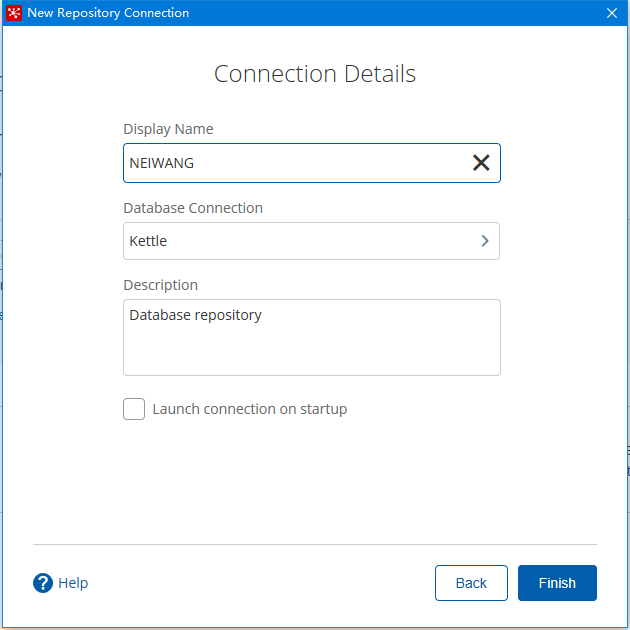
Task: Clear the Display Name field with the X icon
Action: [x=481, y=163]
